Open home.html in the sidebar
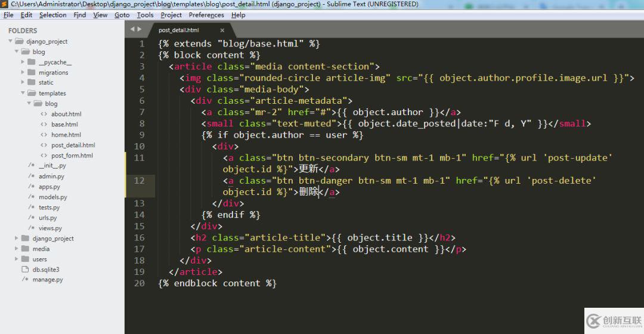Screen dimensions: 644x334 66,134
